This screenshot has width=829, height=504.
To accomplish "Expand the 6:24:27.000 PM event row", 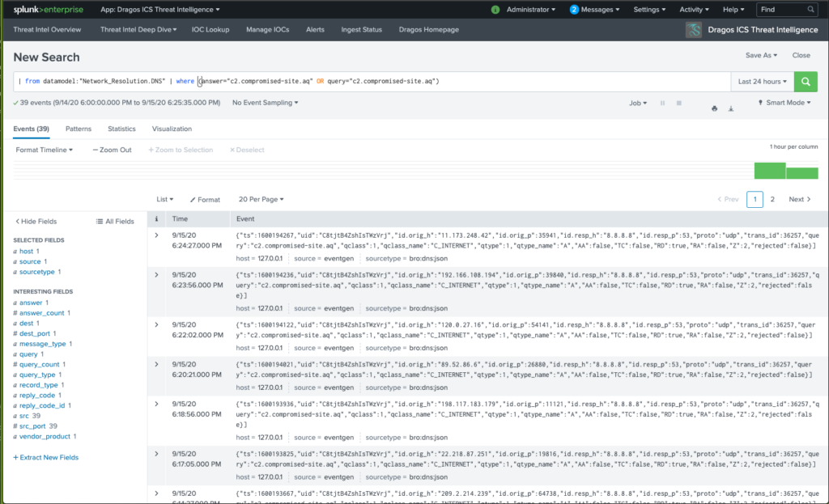I will (156, 235).
